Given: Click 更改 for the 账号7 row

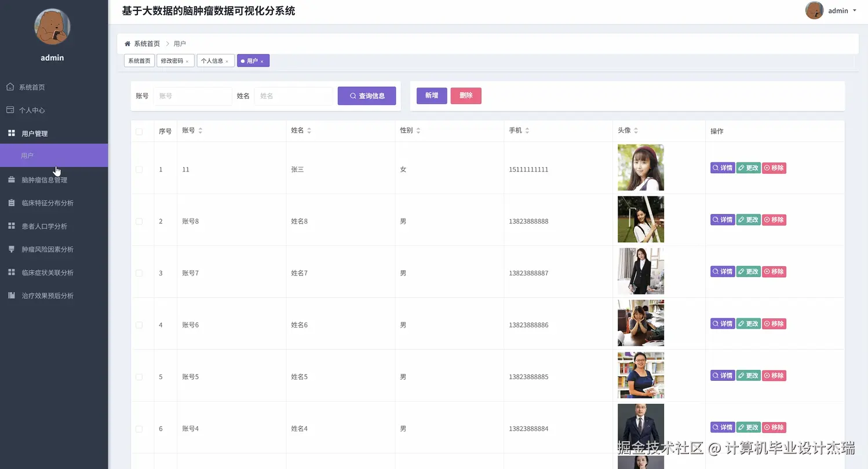Looking at the screenshot, I should pos(749,271).
